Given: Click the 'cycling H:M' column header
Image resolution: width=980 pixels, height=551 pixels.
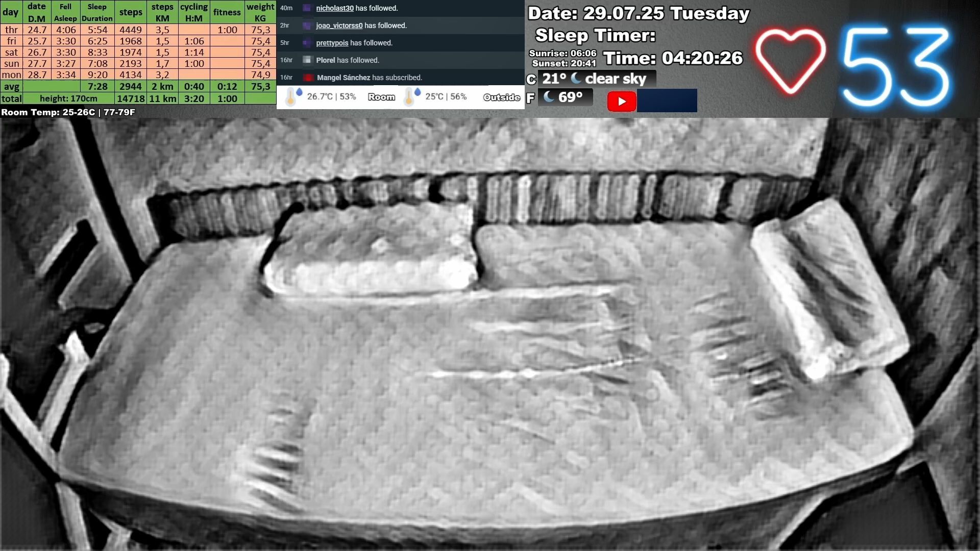Looking at the screenshot, I should point(194,12).
